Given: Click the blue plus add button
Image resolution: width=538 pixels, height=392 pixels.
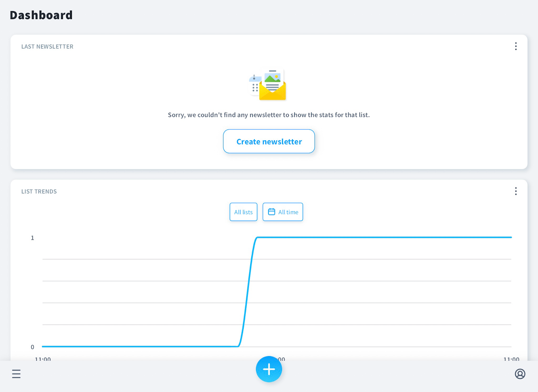Looking at the screenshot, I should tap(269, 369).
